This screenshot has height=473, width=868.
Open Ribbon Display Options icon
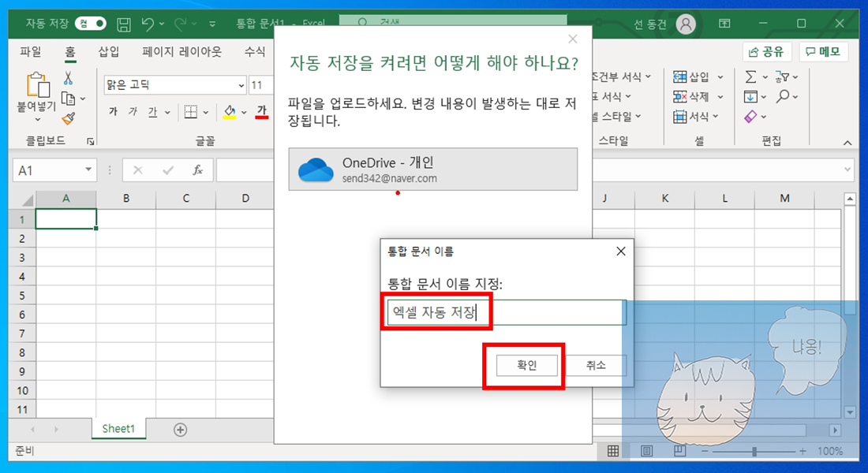pos(724,23)
